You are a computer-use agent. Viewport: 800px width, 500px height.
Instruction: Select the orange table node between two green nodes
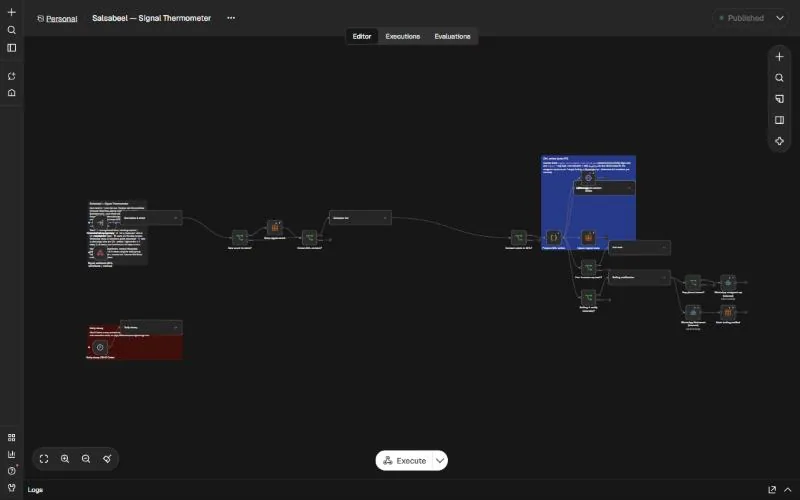275,228
